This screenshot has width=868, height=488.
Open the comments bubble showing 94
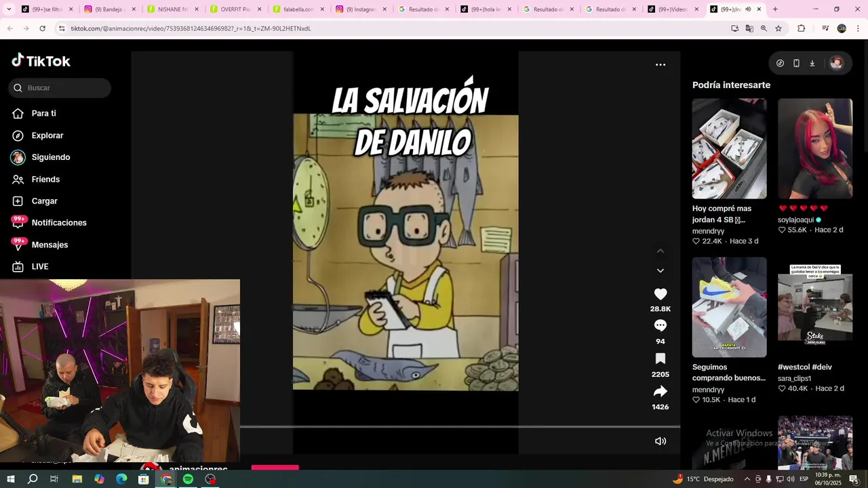660,326
